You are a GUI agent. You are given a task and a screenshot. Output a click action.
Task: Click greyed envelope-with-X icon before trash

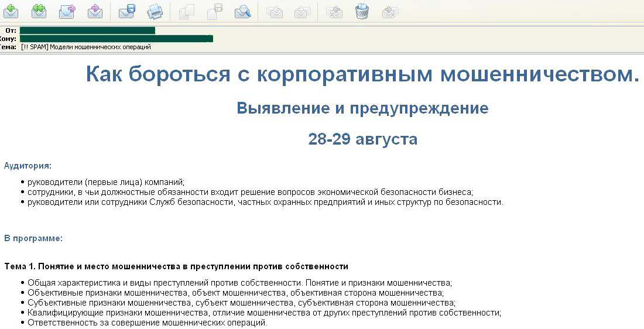[x=334, y=11]
